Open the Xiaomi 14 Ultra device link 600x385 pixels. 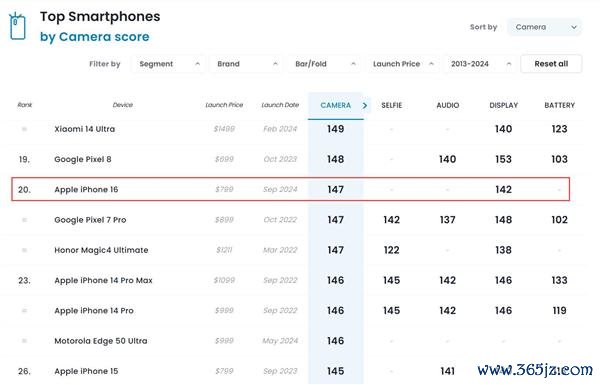pyautogui.click(x=85, y=129)
